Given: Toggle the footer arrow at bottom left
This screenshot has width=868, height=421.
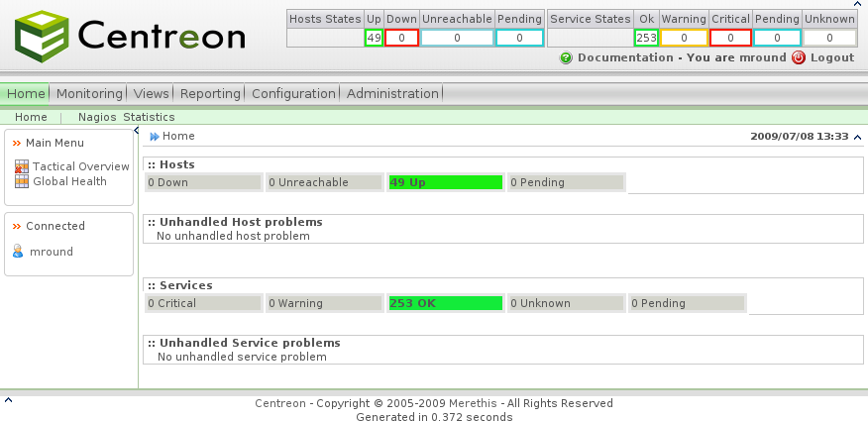Looking at the screenshot, I should pos(8,400).
